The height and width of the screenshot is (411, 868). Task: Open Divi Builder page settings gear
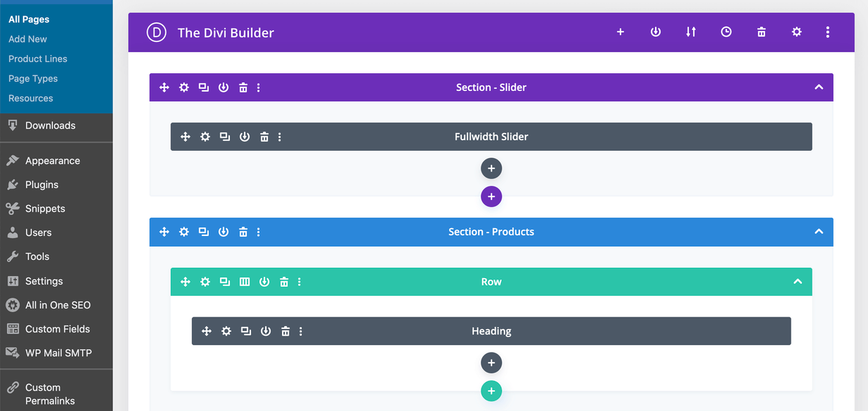click(797, 32)
